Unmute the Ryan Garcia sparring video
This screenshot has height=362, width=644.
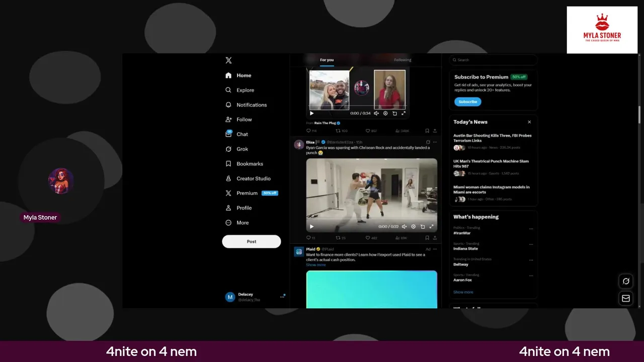pyautogui.click(x=405, y=226)
